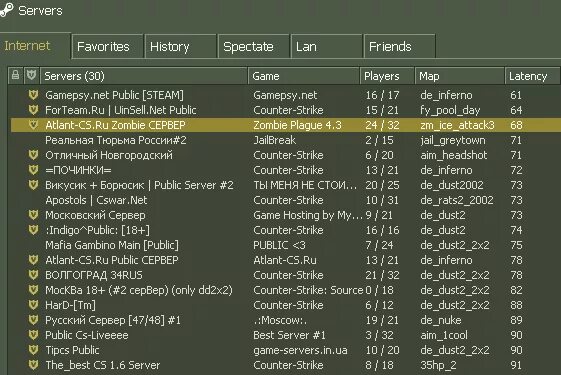The image size is (561, 375).
Task: Select server Public Cs-Liveeee
Action: pos(87,336)
